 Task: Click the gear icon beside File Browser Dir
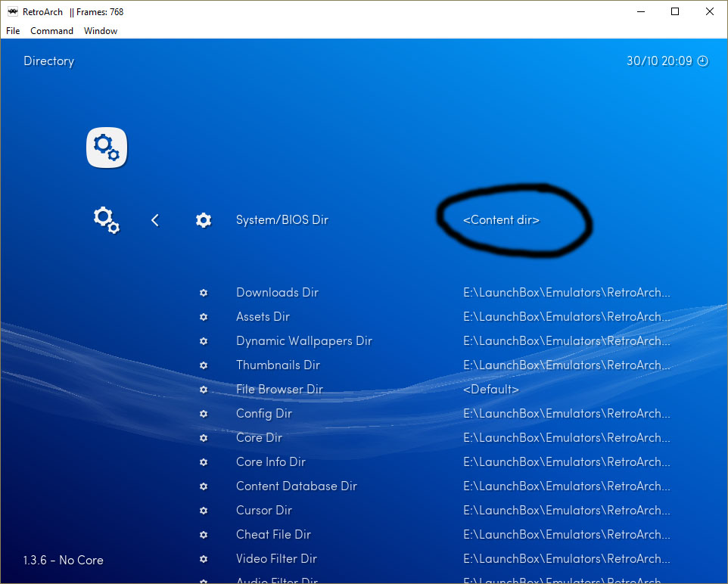(204, 390)
